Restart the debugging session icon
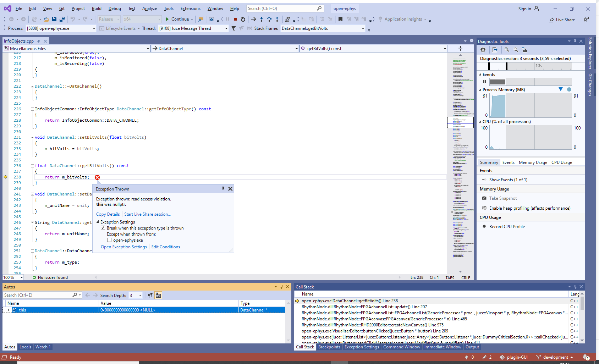 243,19
